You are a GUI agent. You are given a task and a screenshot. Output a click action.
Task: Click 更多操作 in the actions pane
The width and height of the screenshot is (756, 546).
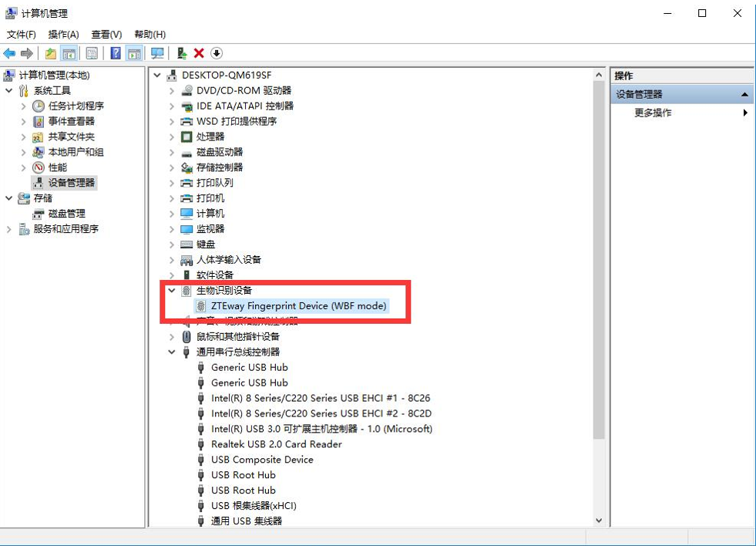coord(653,113)
